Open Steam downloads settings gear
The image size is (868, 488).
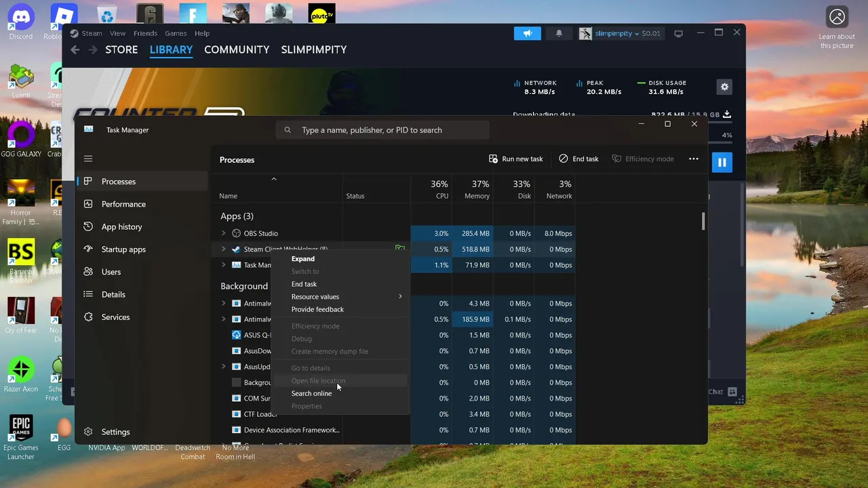point(724,87)
